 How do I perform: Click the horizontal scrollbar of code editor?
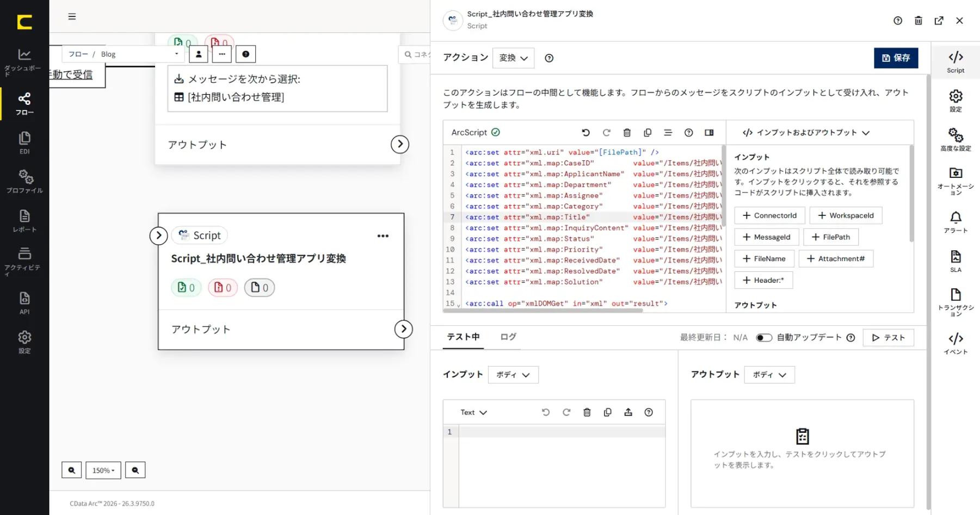[x=543, y=311]
